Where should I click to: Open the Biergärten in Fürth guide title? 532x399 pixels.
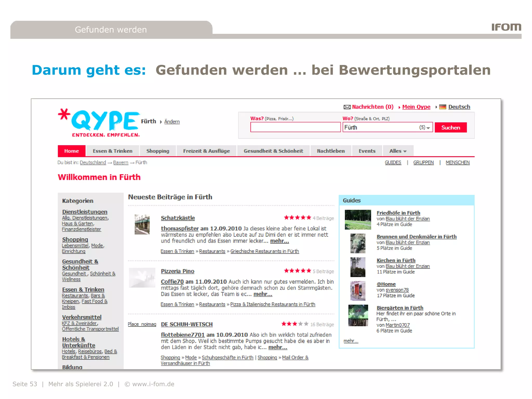click(x=400, y=308)
